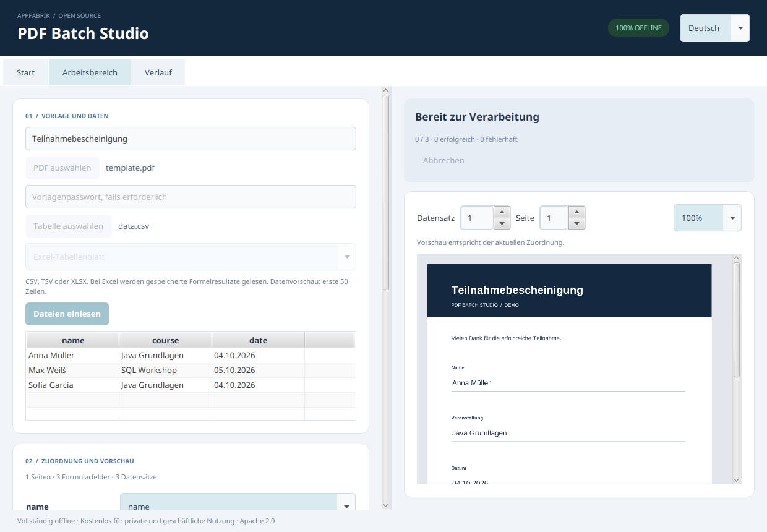The width and height of the screenshot is (767, 532).
Task: Click the left panel vertical scrollbar thumb
Action: [386, 192]
